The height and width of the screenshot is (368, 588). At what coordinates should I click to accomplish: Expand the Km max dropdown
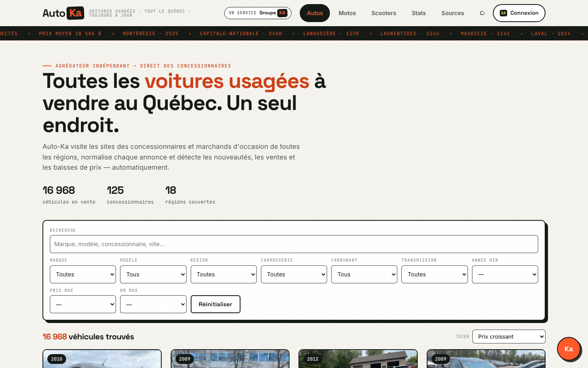point(153,304)
